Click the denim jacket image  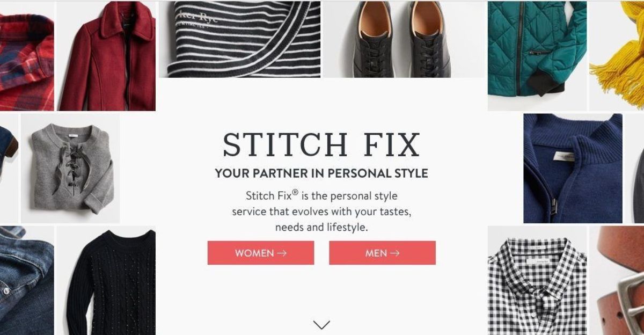click(27, 280)
